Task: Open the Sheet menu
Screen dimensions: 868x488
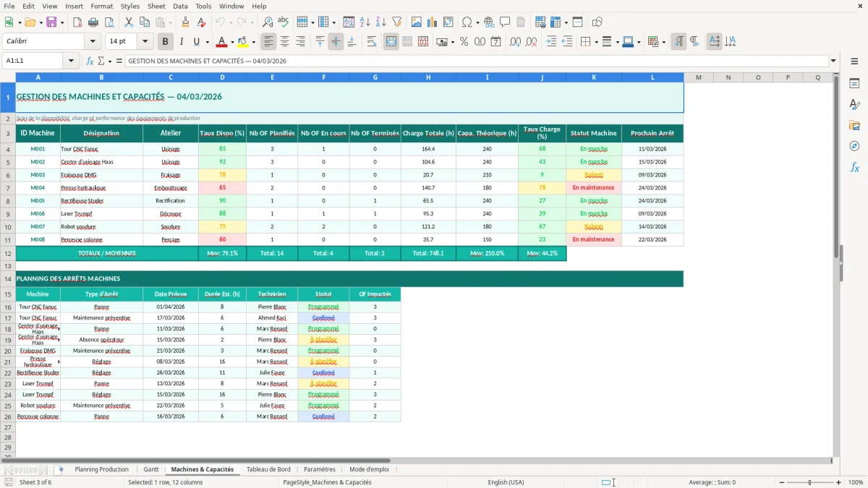Action: pos(156,6)
